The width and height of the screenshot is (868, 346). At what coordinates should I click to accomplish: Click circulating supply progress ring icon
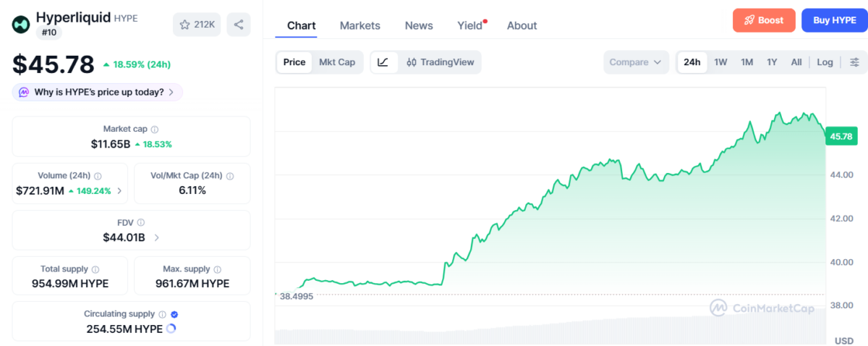[171, 329]
